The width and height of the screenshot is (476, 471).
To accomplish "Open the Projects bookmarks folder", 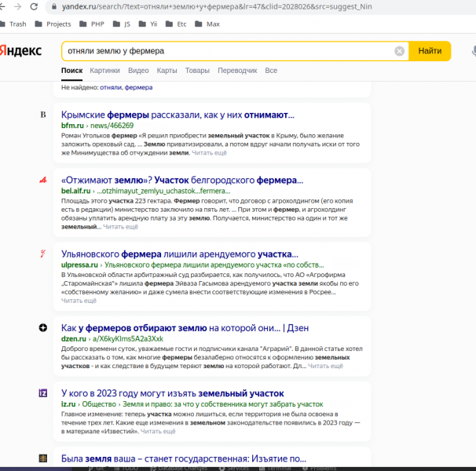I will pos(53,24).
